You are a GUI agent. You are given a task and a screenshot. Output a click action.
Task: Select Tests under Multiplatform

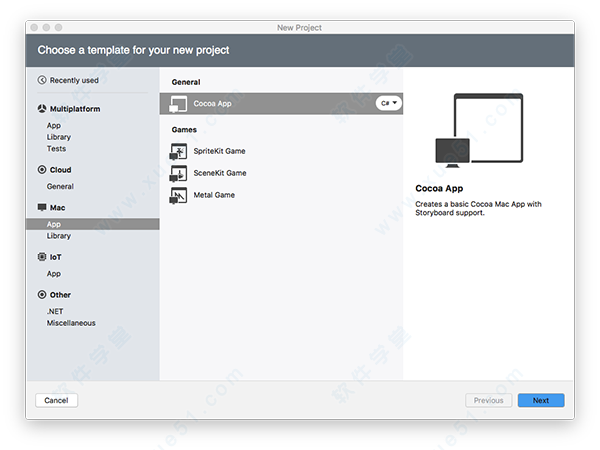(x=56, y=148)
